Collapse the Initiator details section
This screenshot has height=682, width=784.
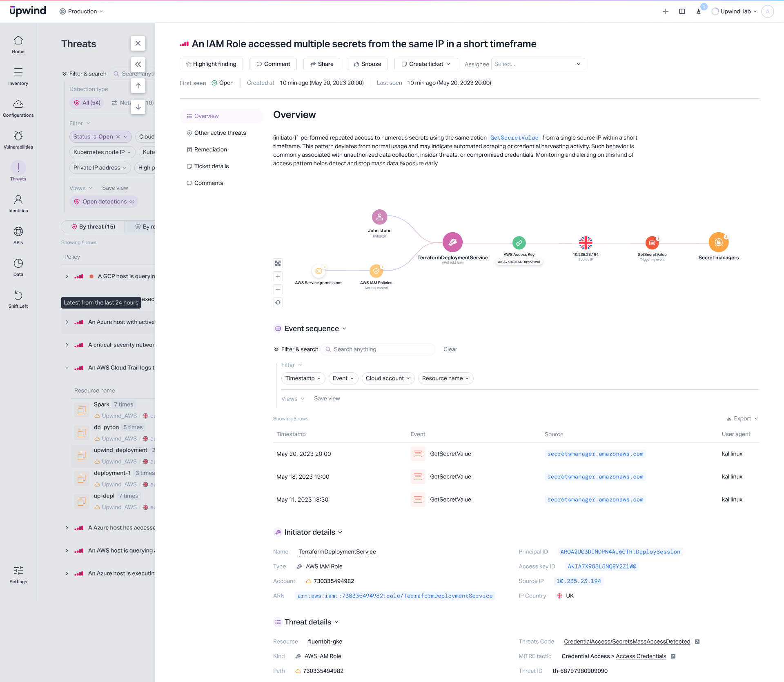coord(340,533)
